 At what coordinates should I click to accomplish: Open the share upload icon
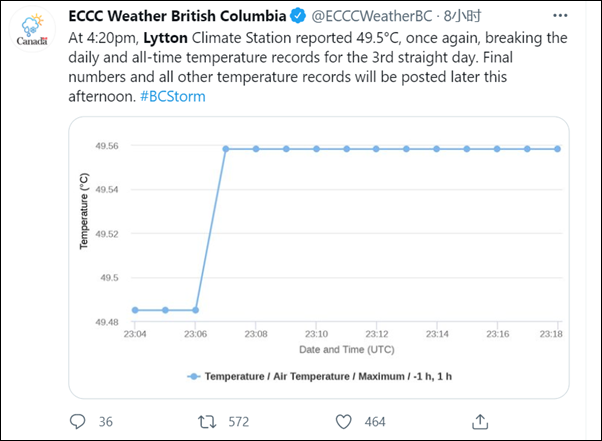(479, 421)
